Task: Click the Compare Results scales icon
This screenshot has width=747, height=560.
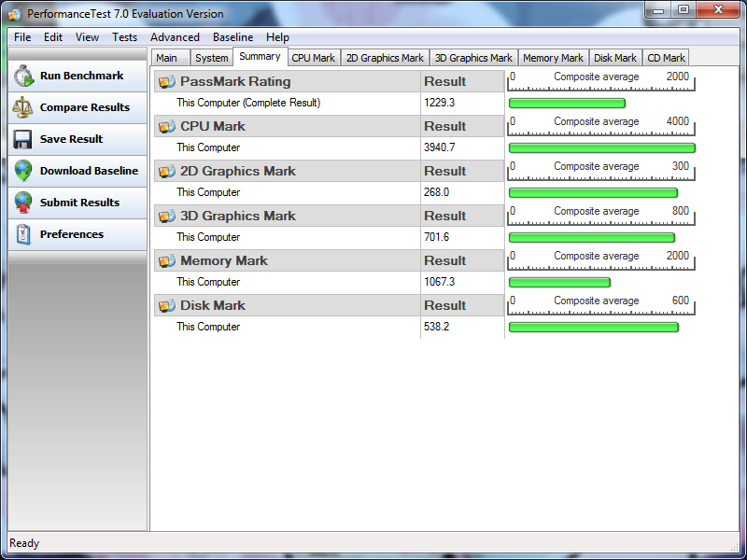Action: click(x=22, y=107)
